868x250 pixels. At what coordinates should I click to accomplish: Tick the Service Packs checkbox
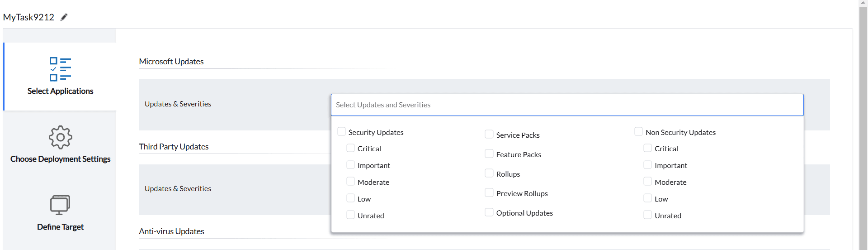(489, 135)
